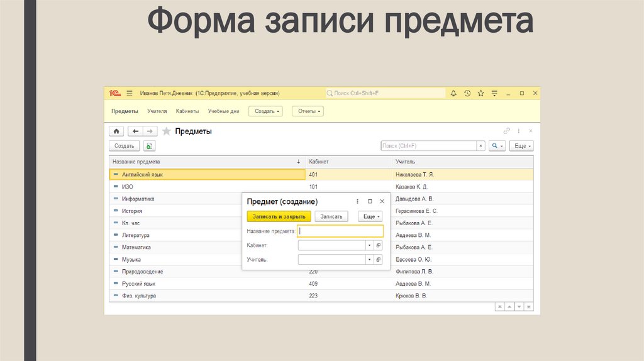Select the Русский язык row

pyautogui.click(x=321, y=284)
